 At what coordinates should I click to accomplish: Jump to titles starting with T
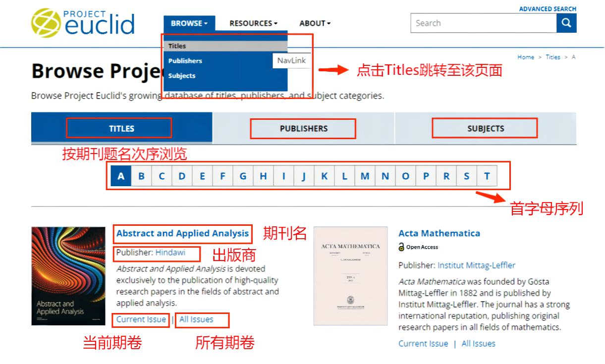[487, 176]
